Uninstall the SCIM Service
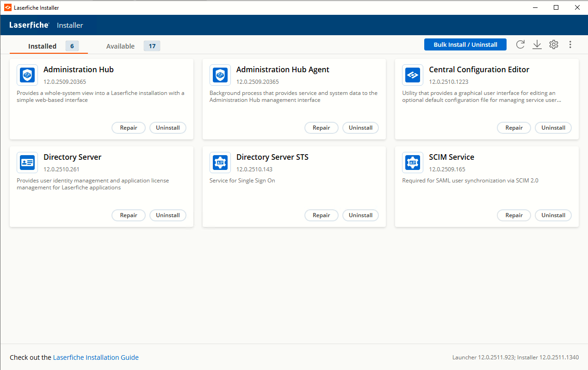Screen dimensions: 588x370 pos(553,215)
